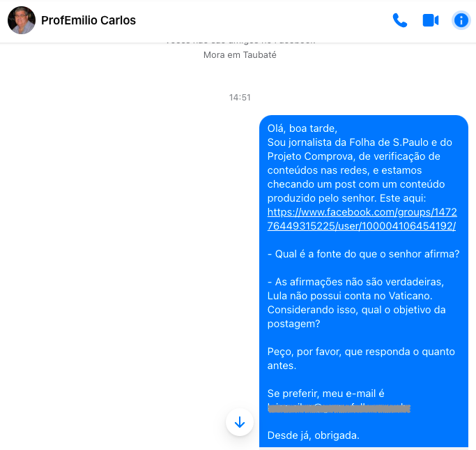Click the ProfEmilio Carlos contact name
The image size is (476, 450).
tap(89, 20)
